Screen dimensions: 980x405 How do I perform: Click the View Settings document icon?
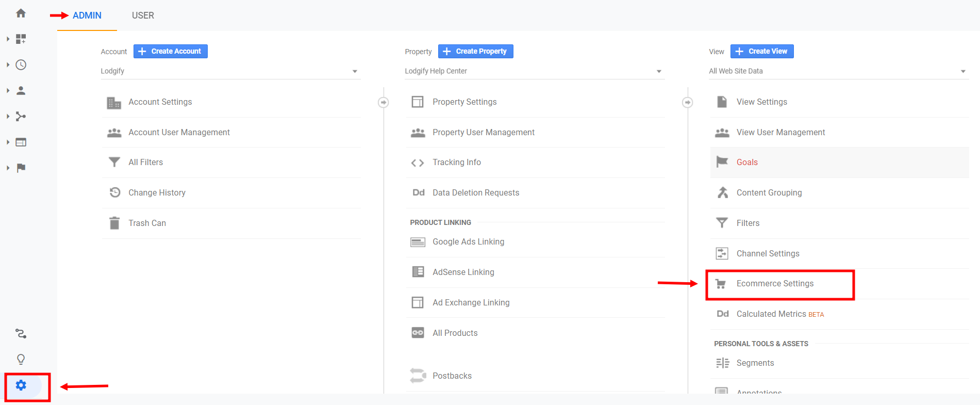click(x=722, y=102)
